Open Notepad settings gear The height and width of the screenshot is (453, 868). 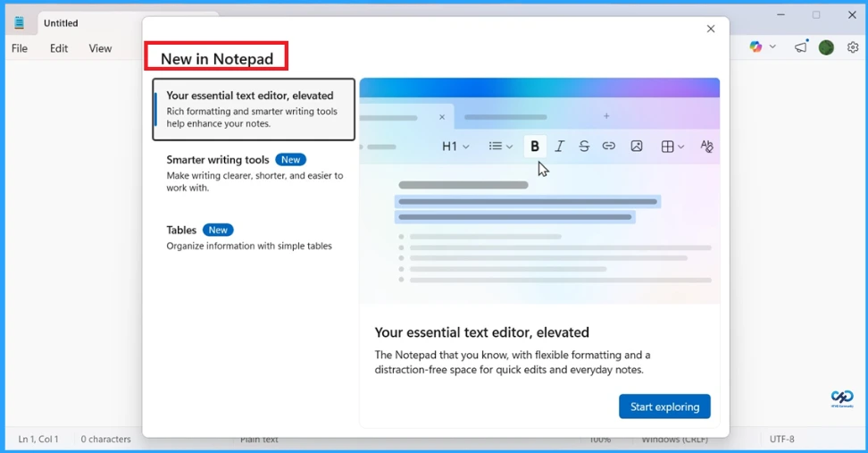point(853,47)
